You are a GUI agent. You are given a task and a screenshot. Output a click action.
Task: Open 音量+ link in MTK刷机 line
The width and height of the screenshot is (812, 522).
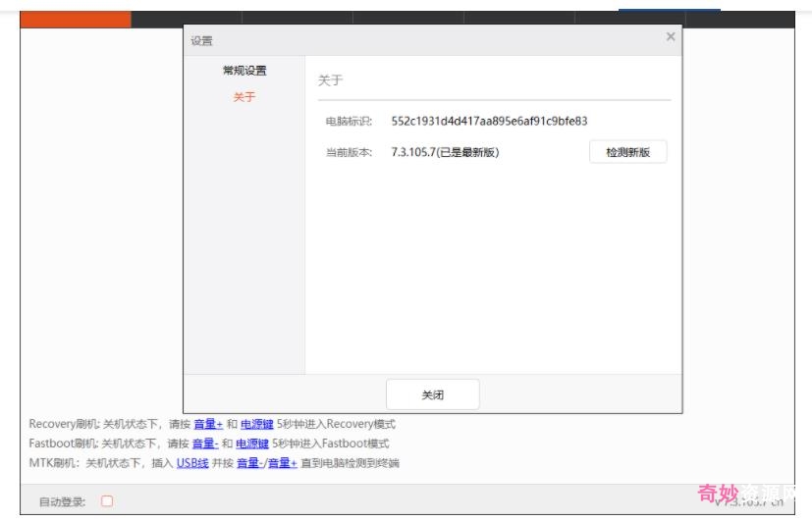(281, 463)
